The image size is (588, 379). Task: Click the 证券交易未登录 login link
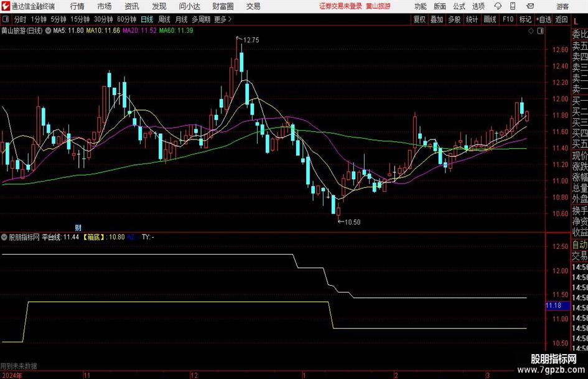point(341,6)
